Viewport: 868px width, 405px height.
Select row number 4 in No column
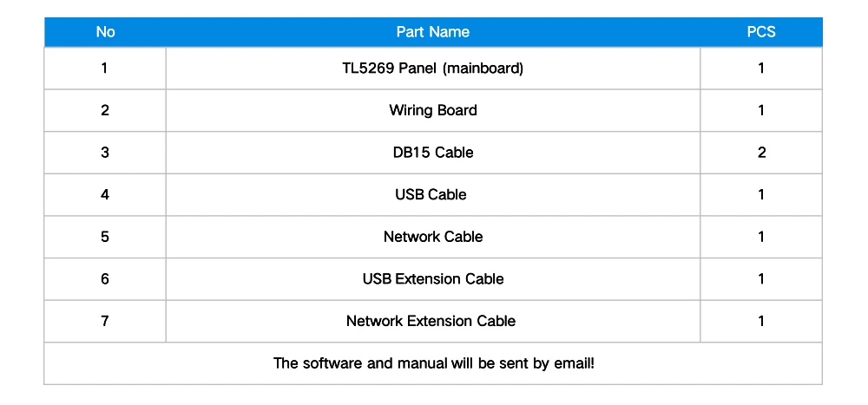coord(105,194)
